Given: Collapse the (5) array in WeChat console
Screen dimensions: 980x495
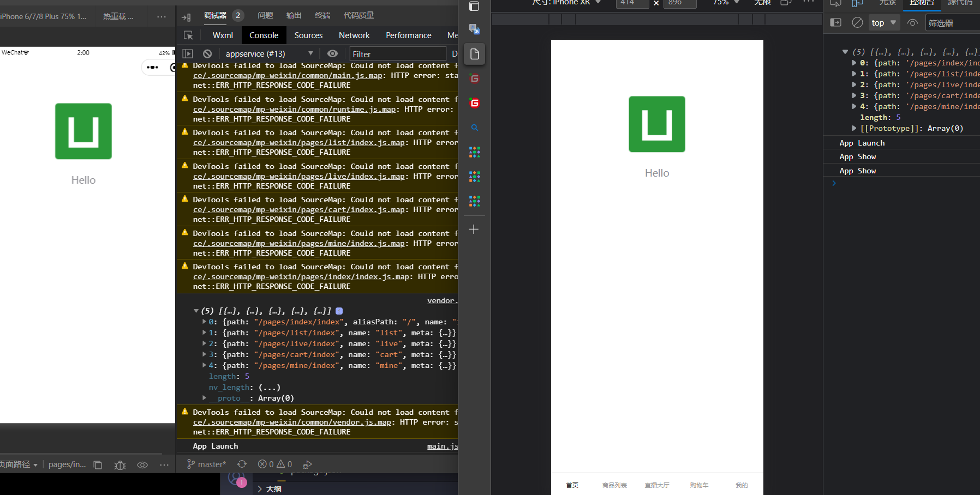Looking at the screenshot, I should [196, 311].
